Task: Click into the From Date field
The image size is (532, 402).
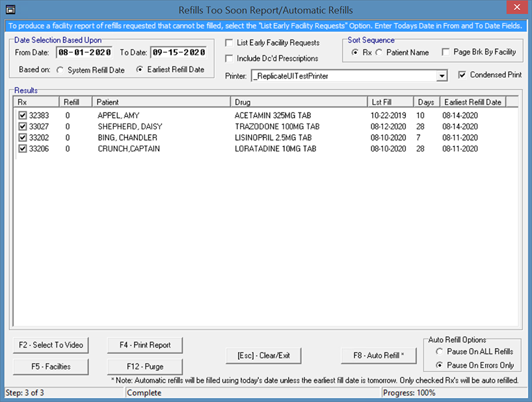Action: tap(84, 52)
